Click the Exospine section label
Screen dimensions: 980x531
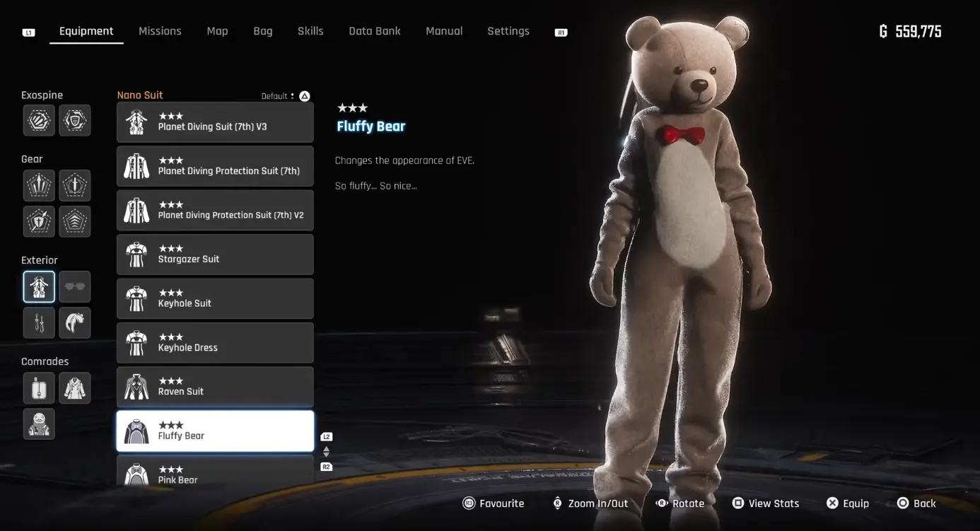(42, 95)
